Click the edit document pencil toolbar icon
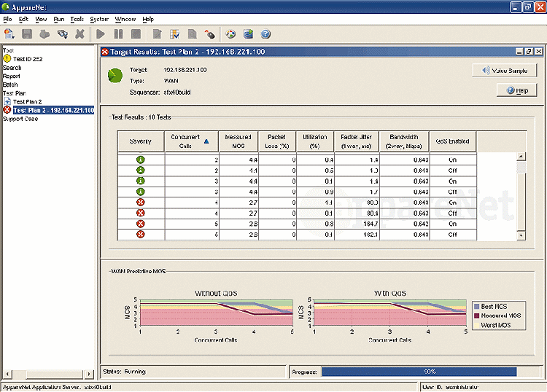The height and width of the screenshot is (392, 547). tap(158, 34)
